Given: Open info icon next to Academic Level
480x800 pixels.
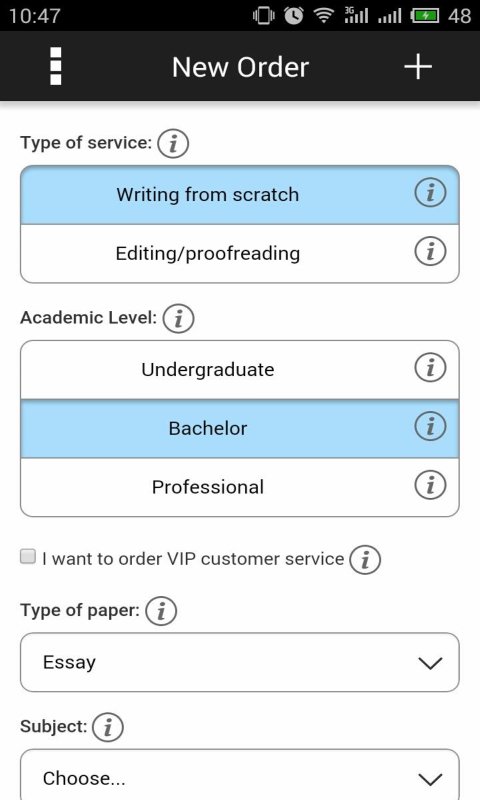Looking at the screenshot, I should [x=178, y=318].
